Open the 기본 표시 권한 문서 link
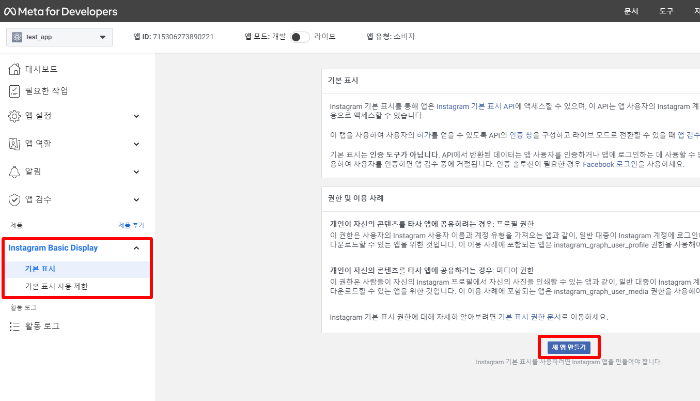 (x=529, y=317)
